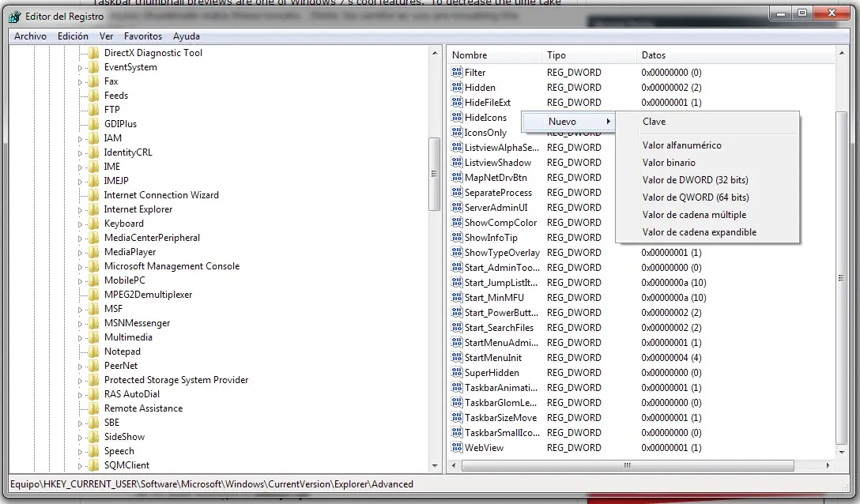Expand the EventSystem tree node
860x504 pixels.
[80, 68]
